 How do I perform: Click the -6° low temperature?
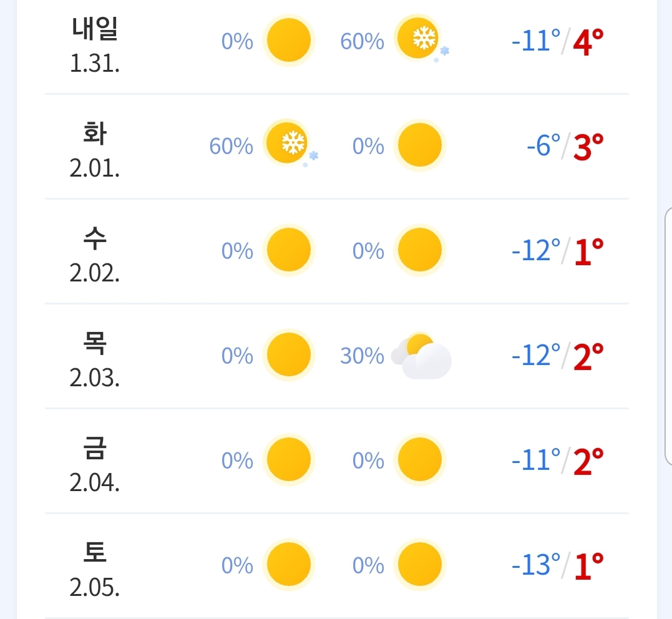click(543, 147)
